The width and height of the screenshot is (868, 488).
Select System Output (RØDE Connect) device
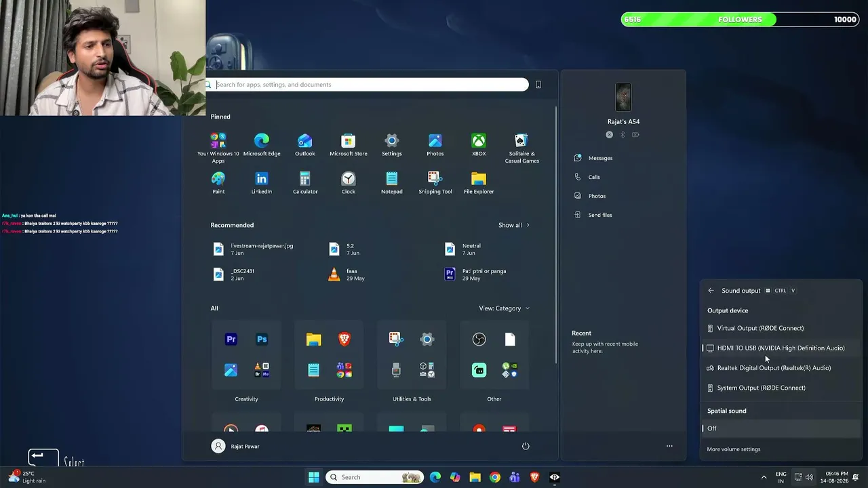click(x=781, y=388)
